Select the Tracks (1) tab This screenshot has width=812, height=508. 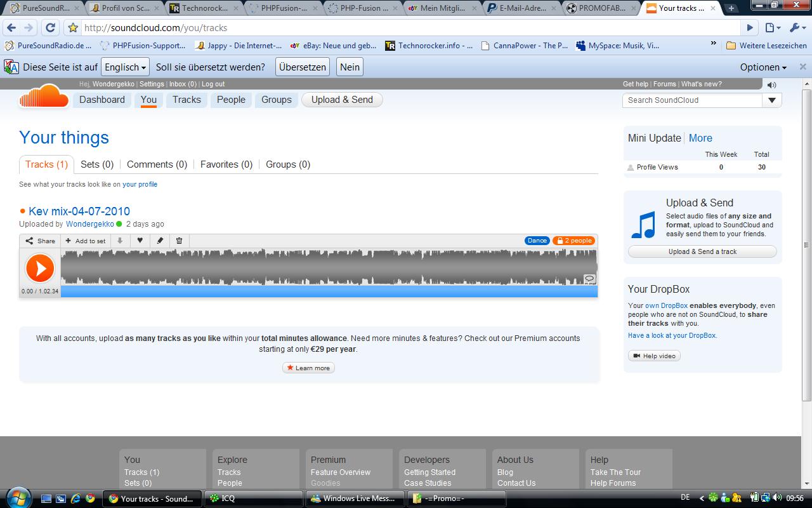[x=46, y=164]
